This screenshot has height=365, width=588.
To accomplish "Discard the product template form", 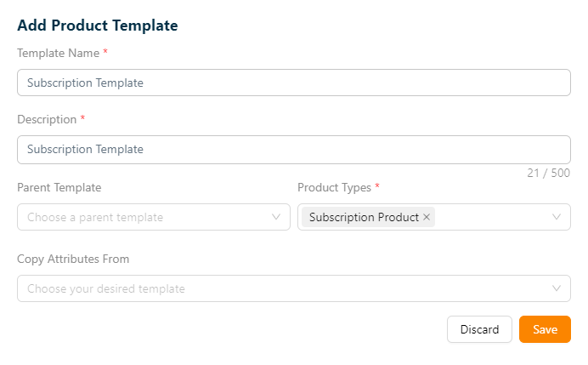I will coord(479,329).
